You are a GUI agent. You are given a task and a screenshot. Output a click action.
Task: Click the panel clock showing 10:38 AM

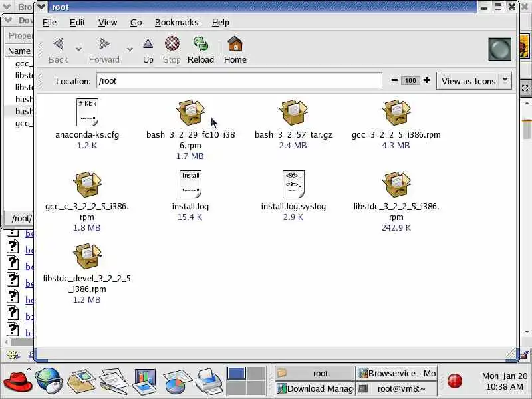505,381
